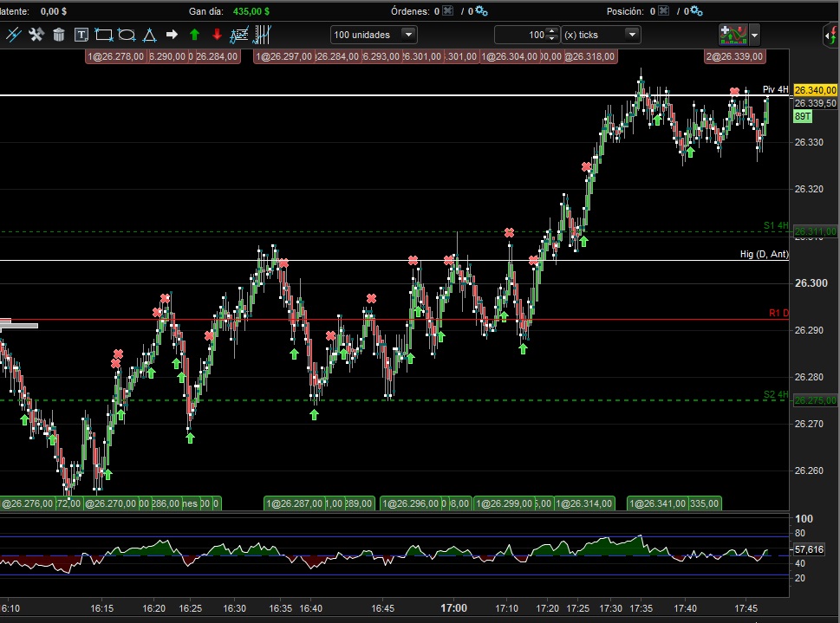The width and height of the screenshot is (840, 623).
Task: Insert a white right arrow marker
Action: click(172, 35)
